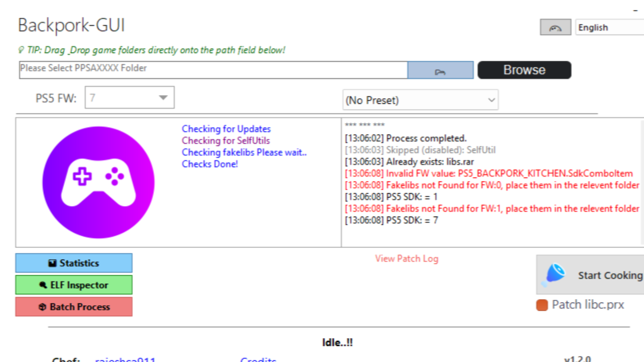
Task: Click the PPSAXXXX folder path field
Action: pyautogui.click(x=213, y=70)
